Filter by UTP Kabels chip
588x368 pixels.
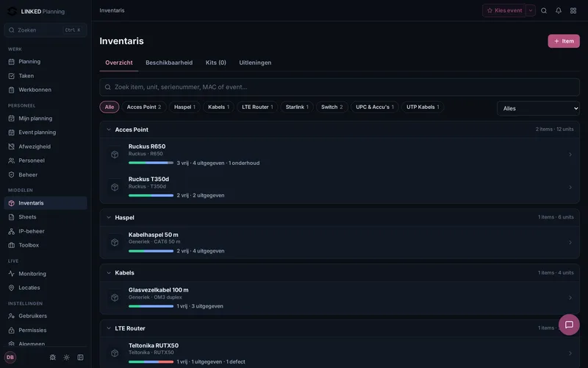click(x=423, y=107)
